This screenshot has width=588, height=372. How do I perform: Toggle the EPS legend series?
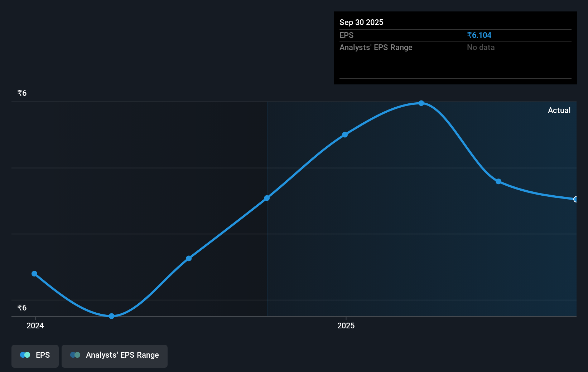tap(35, 356)
